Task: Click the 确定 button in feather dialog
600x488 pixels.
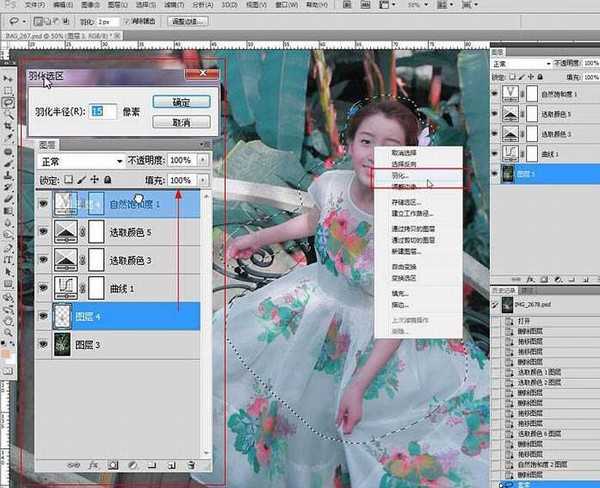Action: (181, 101)
